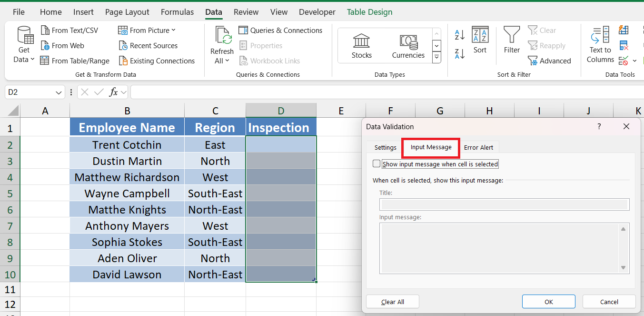Click inside the formula bar
The height and width of the screenshot is (316, 644).
click(386, 92)
